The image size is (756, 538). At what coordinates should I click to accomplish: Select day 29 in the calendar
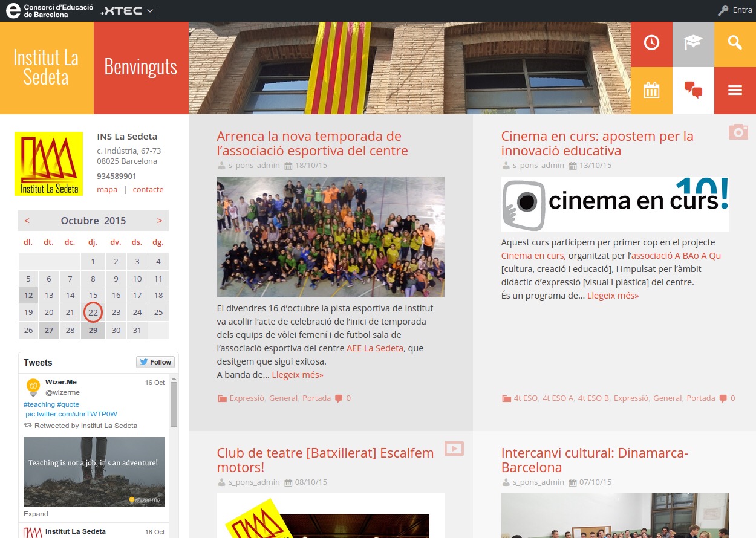tap(93, 330)
